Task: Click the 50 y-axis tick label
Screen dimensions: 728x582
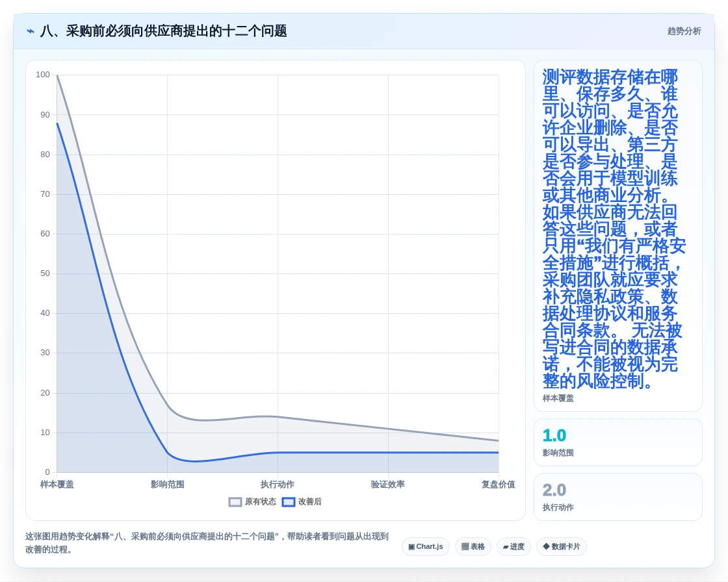Action: click(45, 273)
